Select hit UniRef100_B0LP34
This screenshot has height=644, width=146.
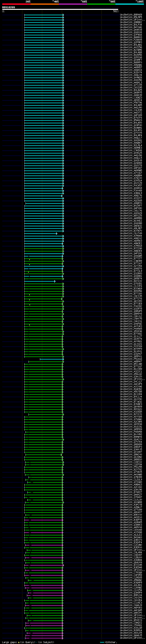click(131, 25)
